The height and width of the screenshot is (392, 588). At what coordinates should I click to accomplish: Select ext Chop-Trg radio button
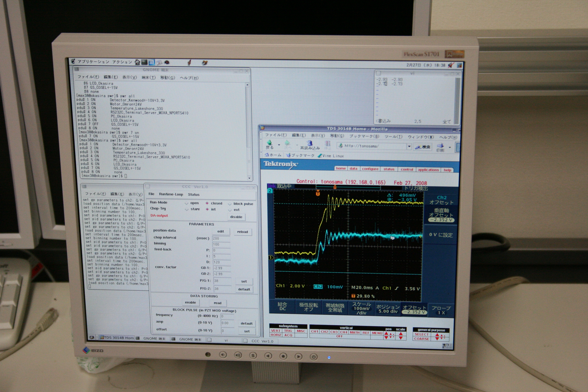click(x=230, y=210)
